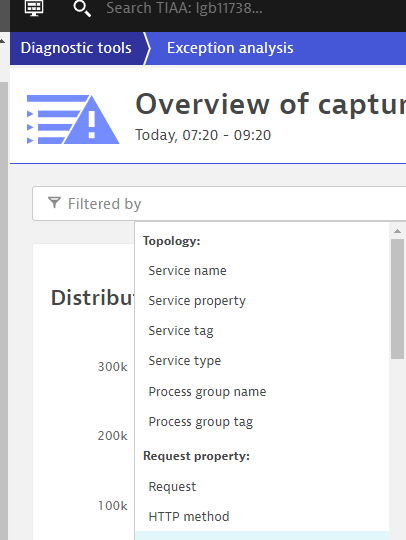Click the dropdown scrollbar up arrow

[397, 231]
